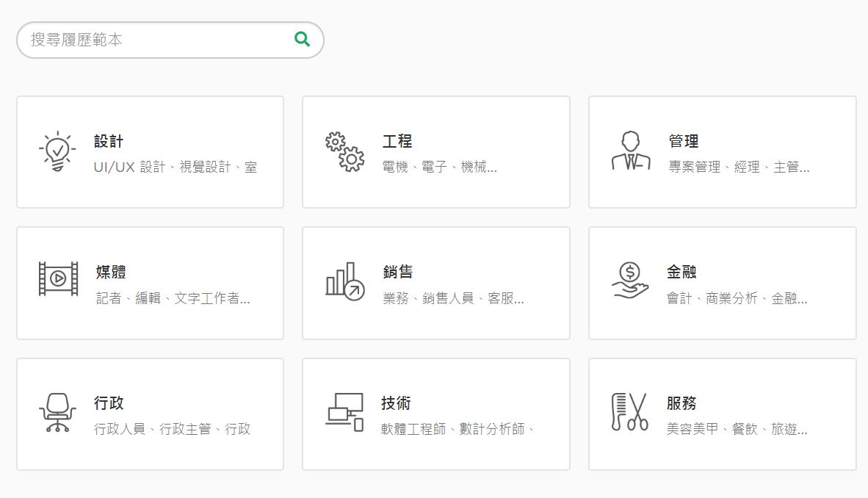Screen dimensions: 868x498
Task: Open the 金融 category title
Action: pos(681,272)
